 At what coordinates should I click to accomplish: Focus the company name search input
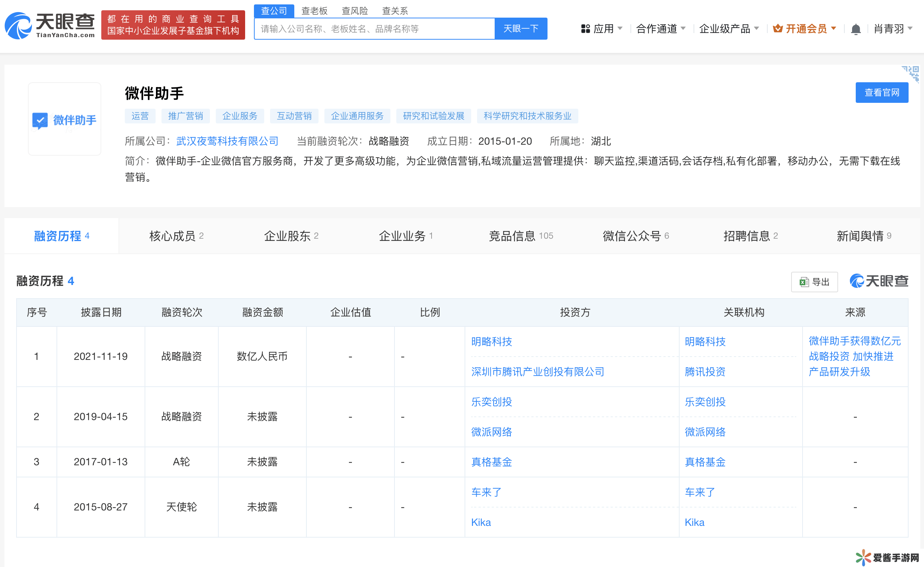pos(374,29)
